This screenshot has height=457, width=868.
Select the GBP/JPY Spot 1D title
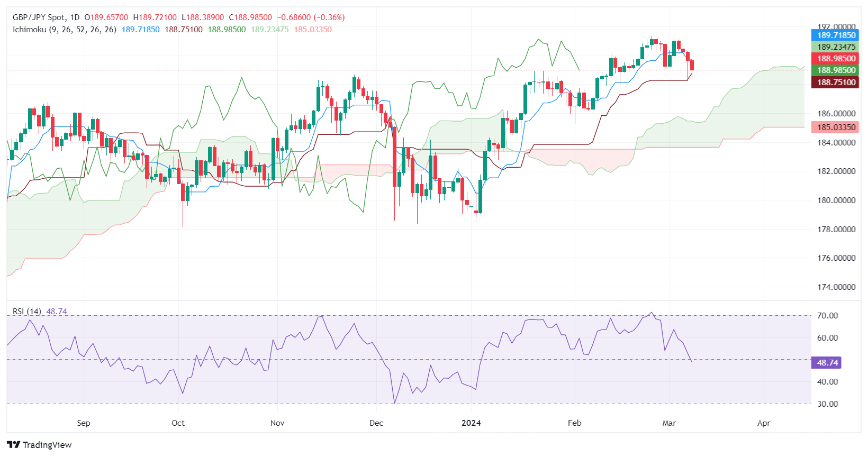pos(46,17)
